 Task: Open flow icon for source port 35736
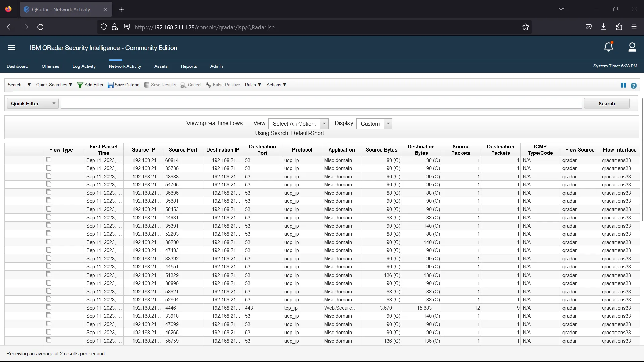(49, 168)
